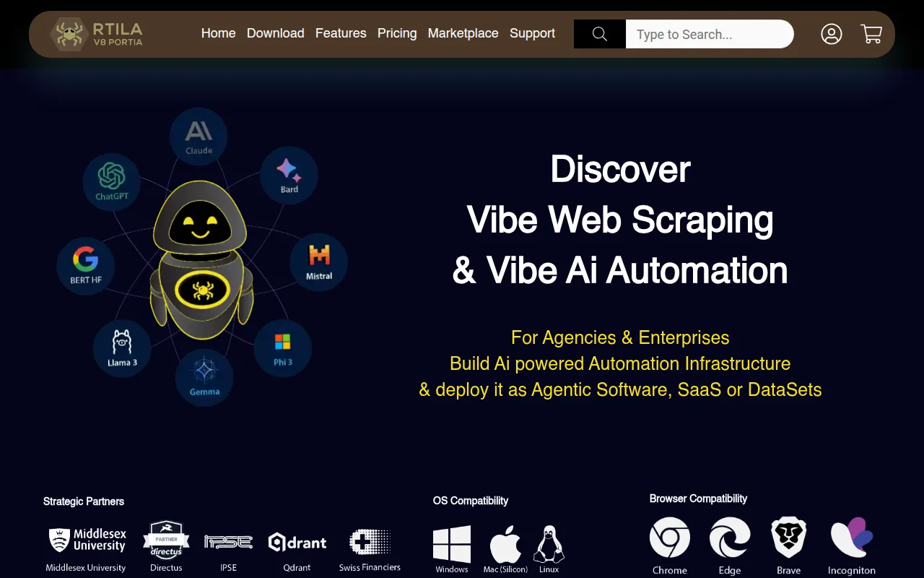This screenshot has height=578, width=924.
Task: Click the Bard bubble icon
Action: point(289,176)
